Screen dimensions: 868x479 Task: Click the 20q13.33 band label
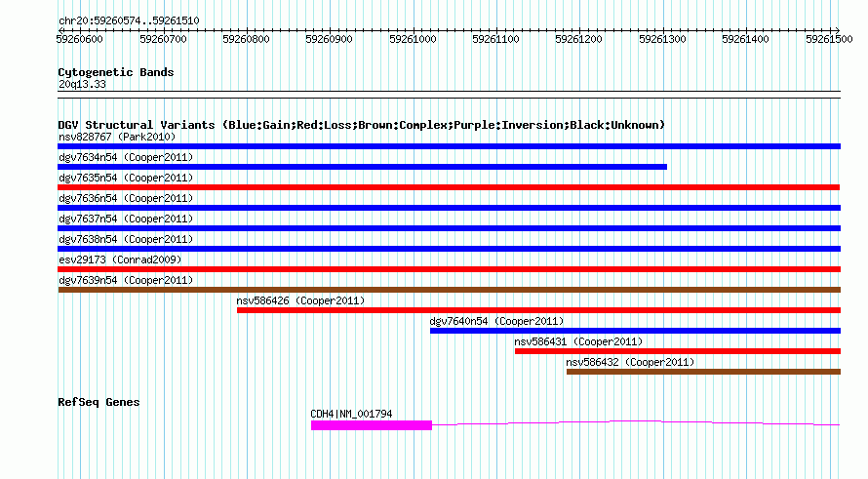(x=82, y=84)
